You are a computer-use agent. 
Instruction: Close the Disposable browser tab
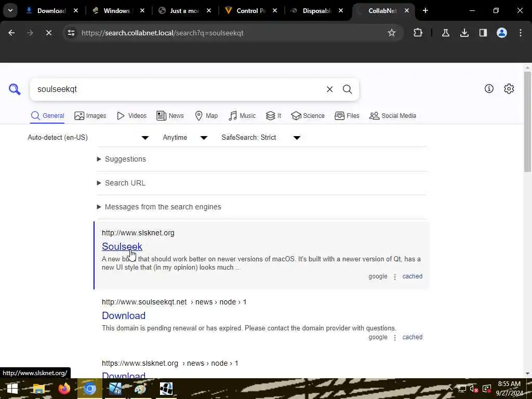tap(341, 10)
